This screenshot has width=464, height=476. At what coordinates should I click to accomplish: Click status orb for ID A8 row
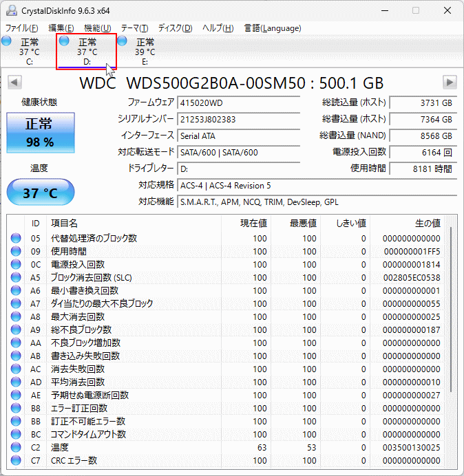pyautogui.click(x=16, y=316)
